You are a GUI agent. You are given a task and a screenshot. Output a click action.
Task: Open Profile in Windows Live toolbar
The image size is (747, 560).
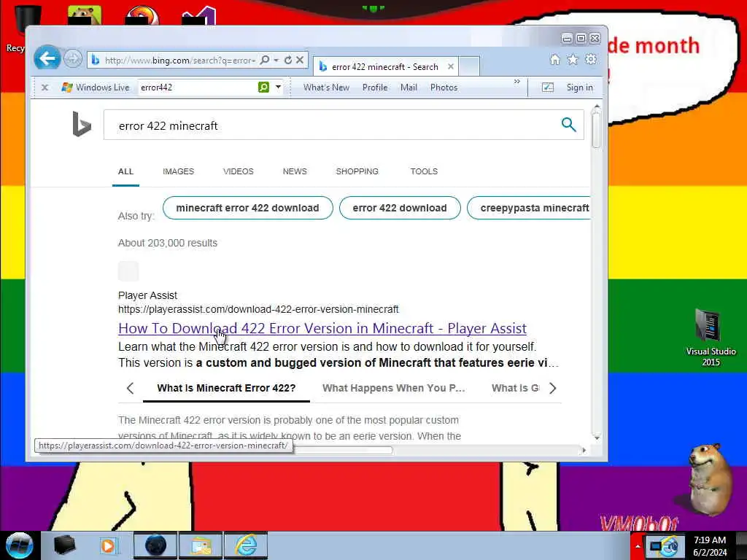pyautogui.click(x=375, y=87)
